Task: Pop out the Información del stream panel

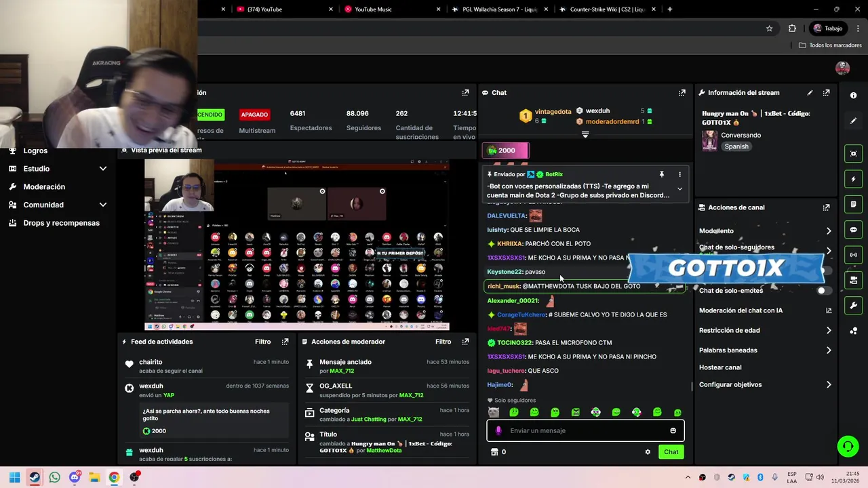Action: point(826,93)
